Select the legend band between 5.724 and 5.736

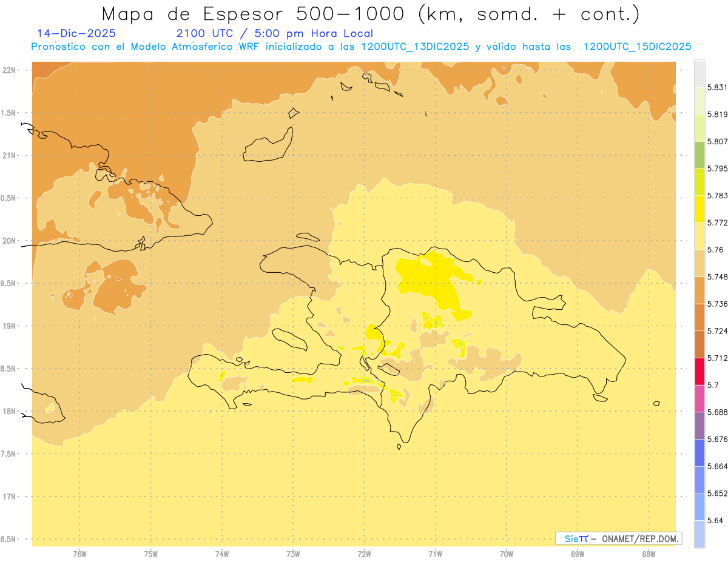(699, 317)
